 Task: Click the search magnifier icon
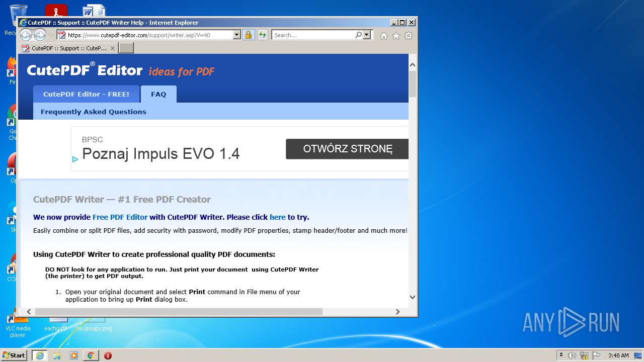[358, 35]
